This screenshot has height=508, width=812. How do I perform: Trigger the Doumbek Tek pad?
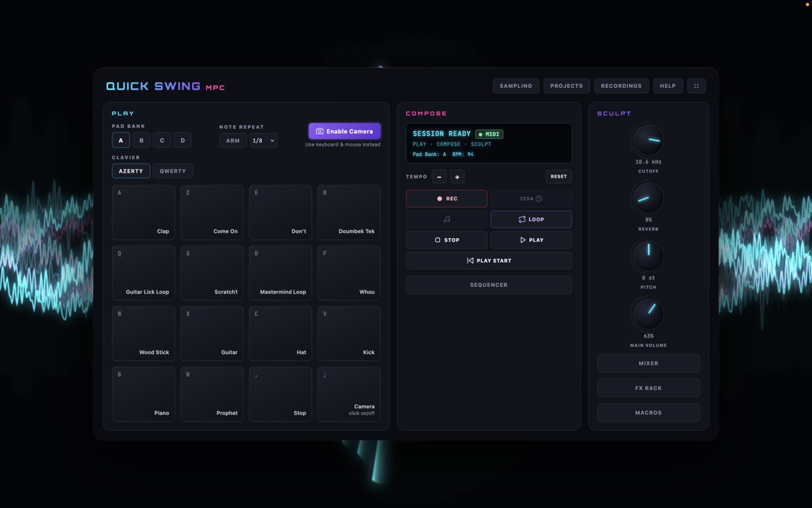pos(349,212)
